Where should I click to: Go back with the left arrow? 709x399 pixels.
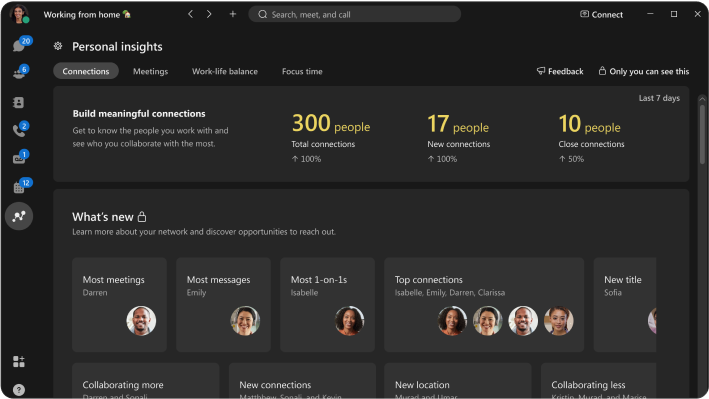(x=190, y=14)
